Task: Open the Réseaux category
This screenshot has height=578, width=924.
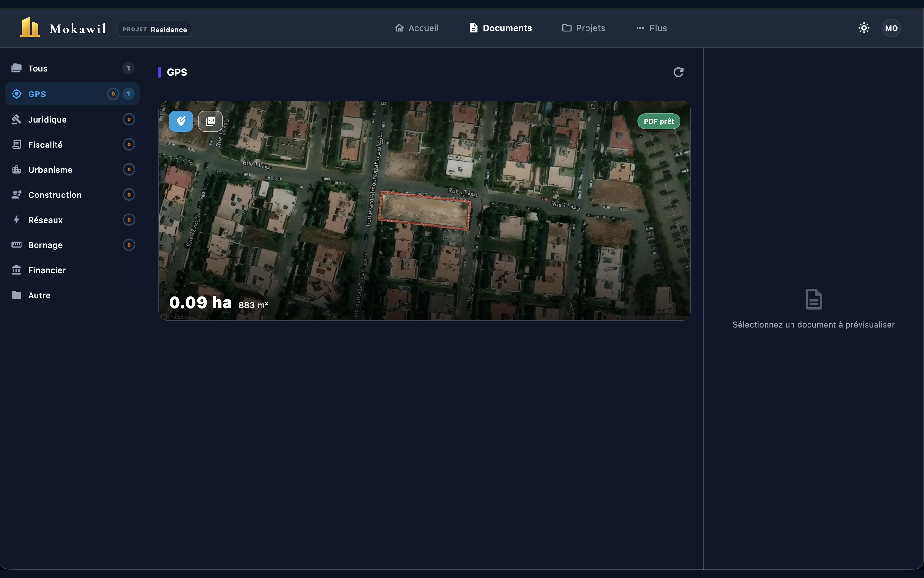Action: coord(72,220)
